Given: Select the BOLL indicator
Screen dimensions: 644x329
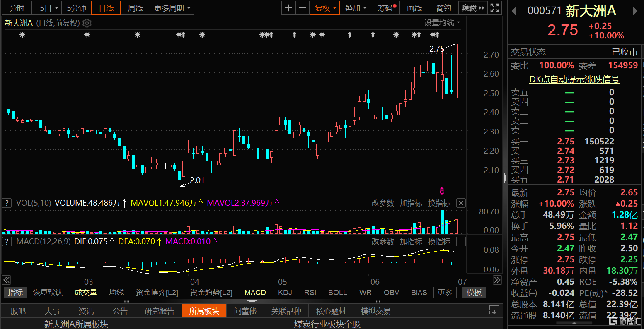Looking at the screenshot, I should coord(338,293).
